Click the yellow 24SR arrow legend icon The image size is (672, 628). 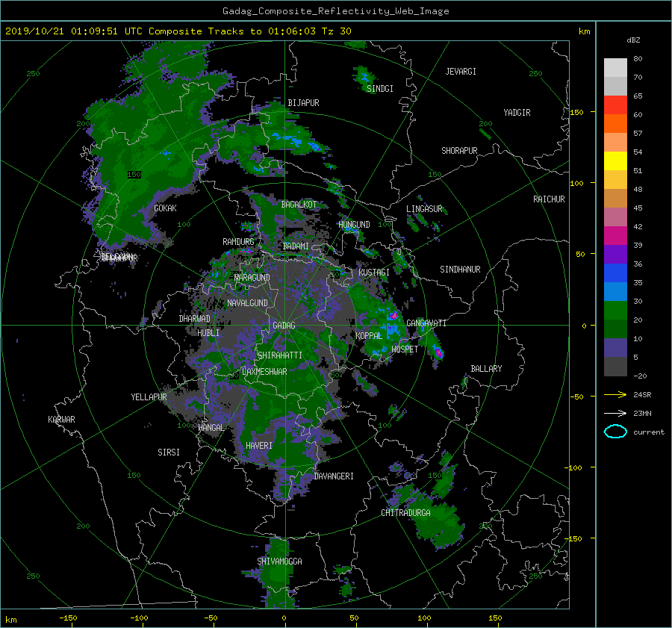tap(615, 394)
